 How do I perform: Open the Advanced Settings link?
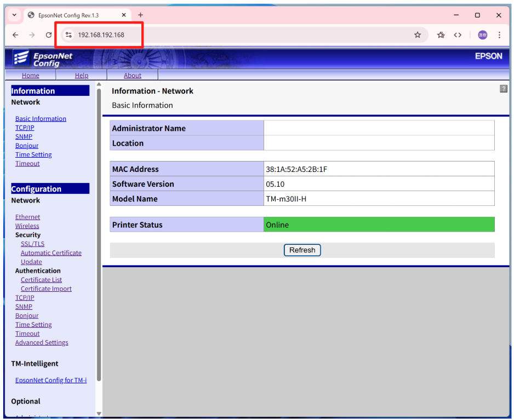42,342
